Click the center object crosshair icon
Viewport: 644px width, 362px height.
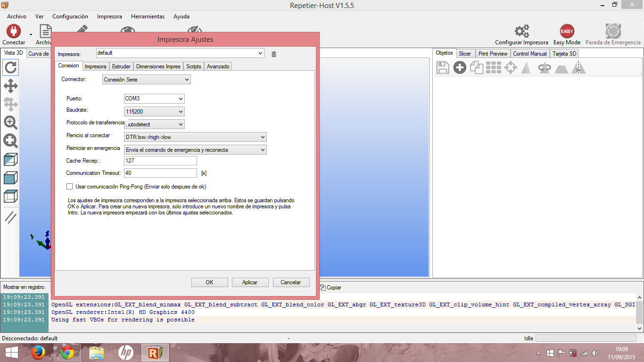[x=511, y=68]
